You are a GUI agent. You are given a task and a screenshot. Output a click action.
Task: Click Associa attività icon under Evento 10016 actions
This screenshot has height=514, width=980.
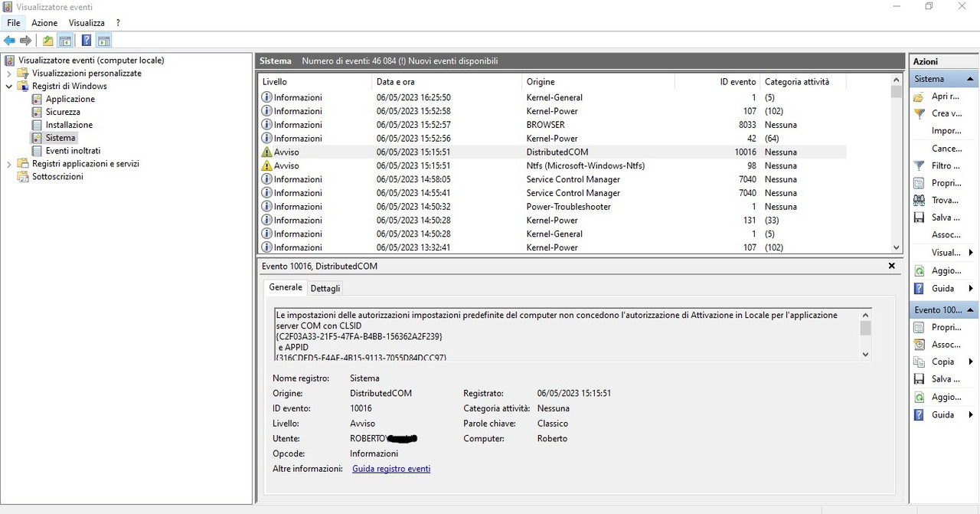(919, 345)
